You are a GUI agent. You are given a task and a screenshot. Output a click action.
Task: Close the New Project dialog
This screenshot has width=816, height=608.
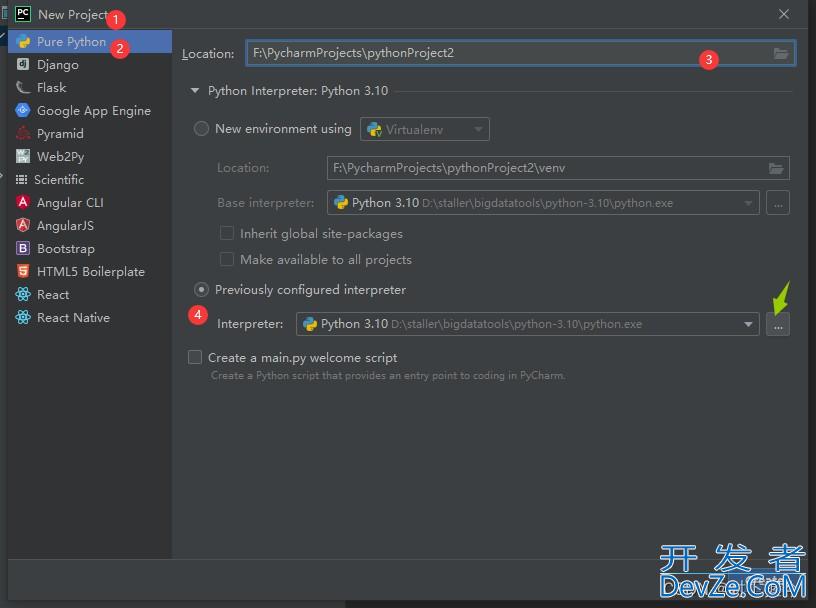pyautogui.click(x=784, y=14)
